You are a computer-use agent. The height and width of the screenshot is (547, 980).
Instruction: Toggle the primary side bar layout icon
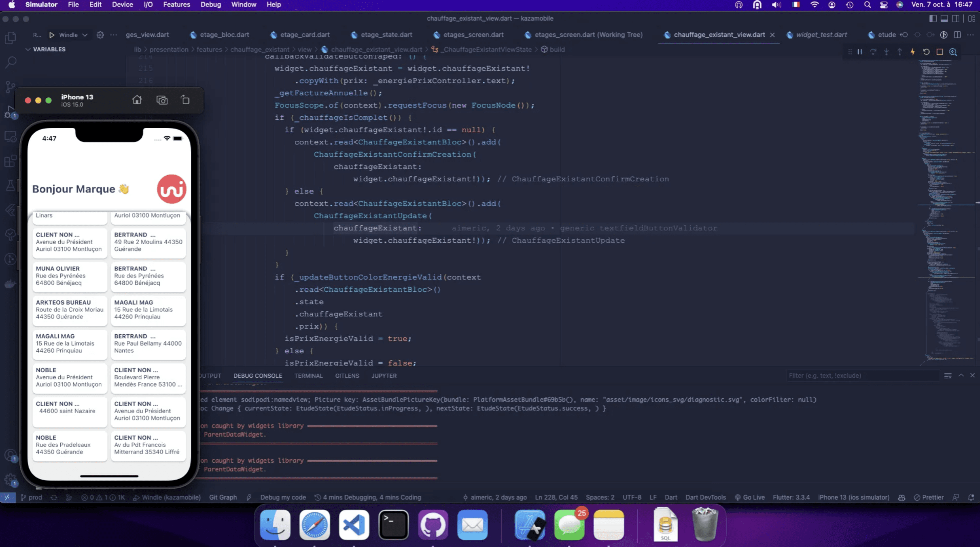pos(932,18)
